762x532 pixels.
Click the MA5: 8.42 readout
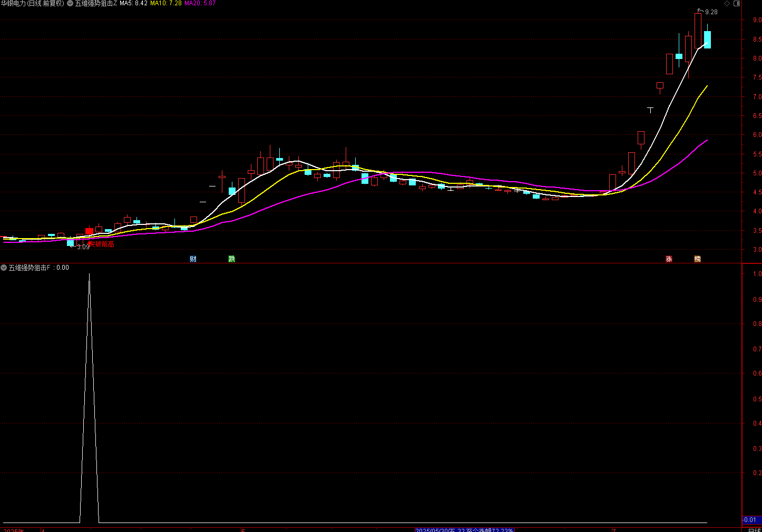[x=133, y=3]
